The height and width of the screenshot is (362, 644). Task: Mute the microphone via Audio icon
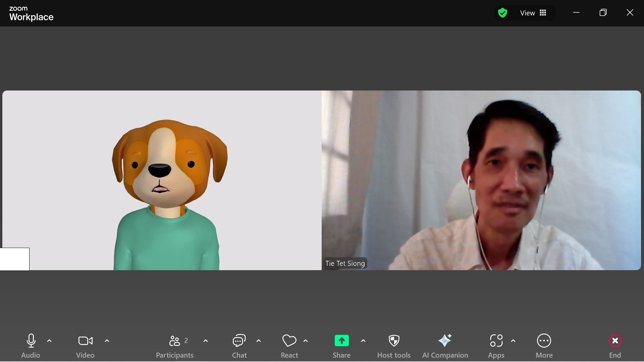31,341
